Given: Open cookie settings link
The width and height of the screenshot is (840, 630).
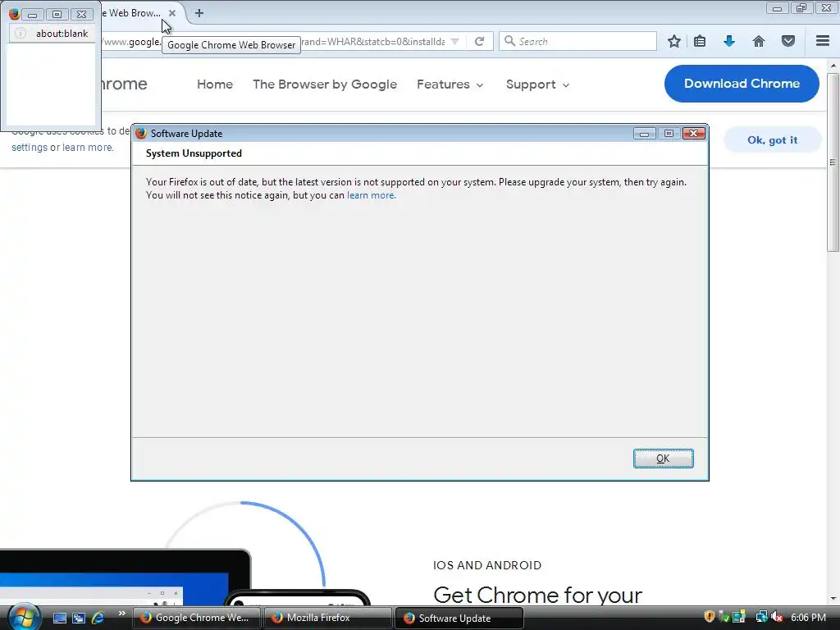Looking at the screenshot, I should point(30,148).
